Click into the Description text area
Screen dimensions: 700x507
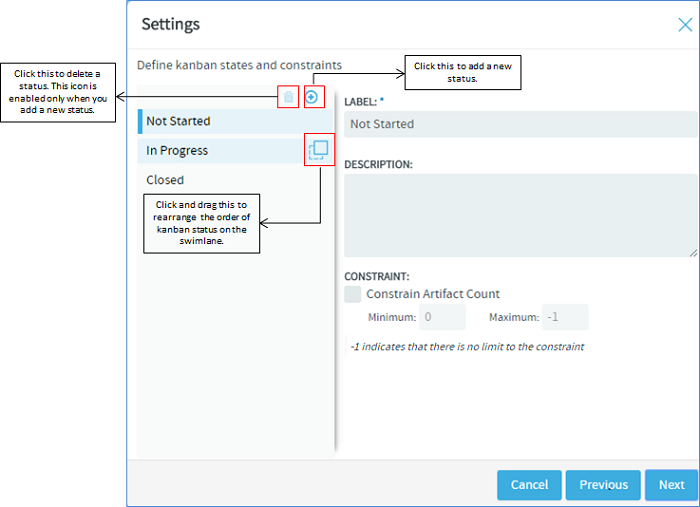coord(520,216)
